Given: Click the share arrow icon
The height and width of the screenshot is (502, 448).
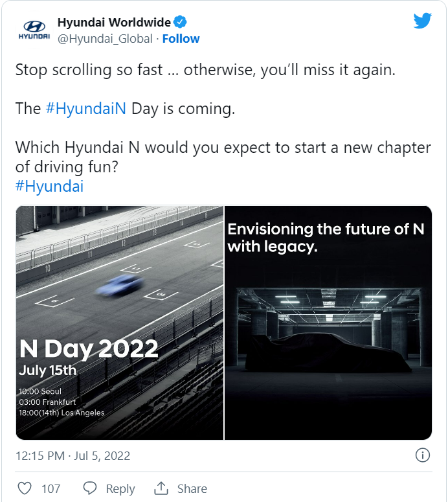Looking at the screenshot, I should pos(161,488).
